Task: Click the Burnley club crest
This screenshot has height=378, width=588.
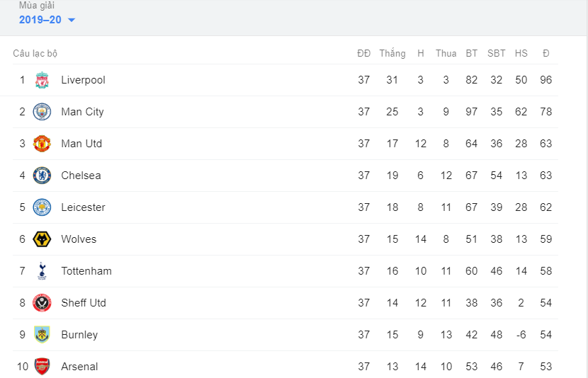Action: click(42, 335)
